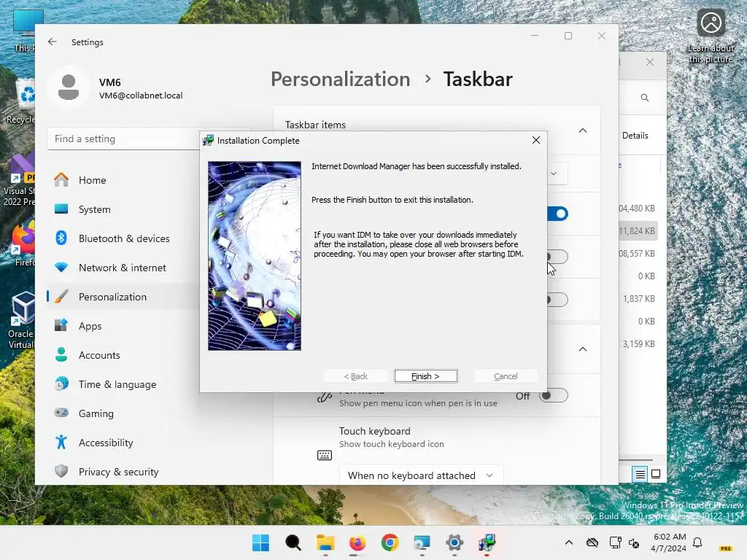This screenshot has width=747, height=560.
Task: Click the Time & language clock icon
Action: [x=61, y=384]
